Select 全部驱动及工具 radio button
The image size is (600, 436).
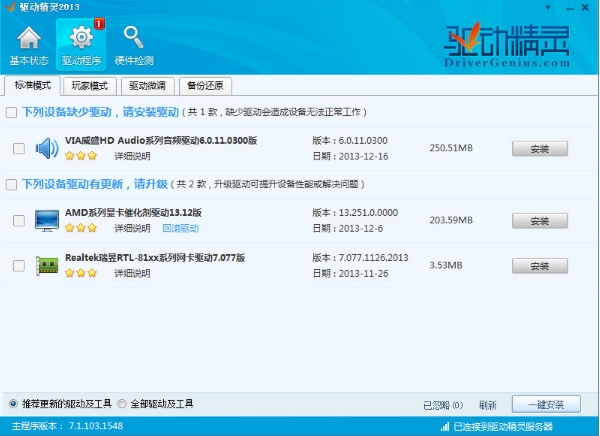pyautogui.click(x=122, y=403)
